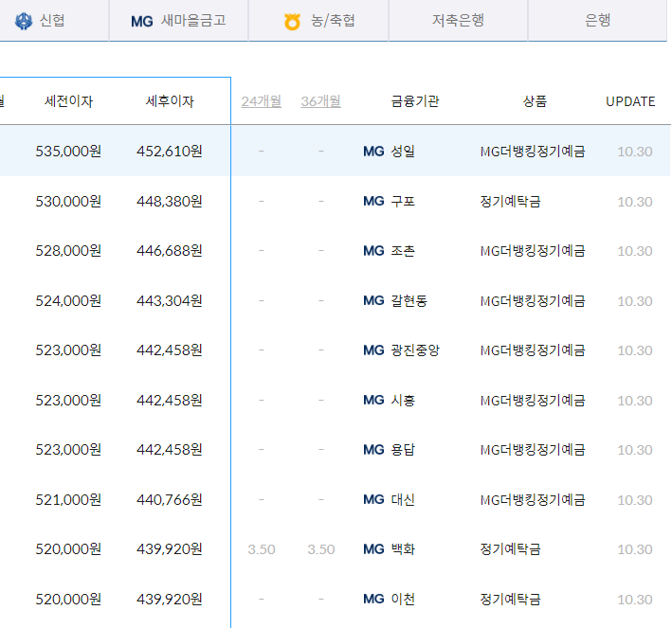This screenshot has width=672, height=628.
Task: Select the 갈현동 institution name
Action: click(409, 300)
